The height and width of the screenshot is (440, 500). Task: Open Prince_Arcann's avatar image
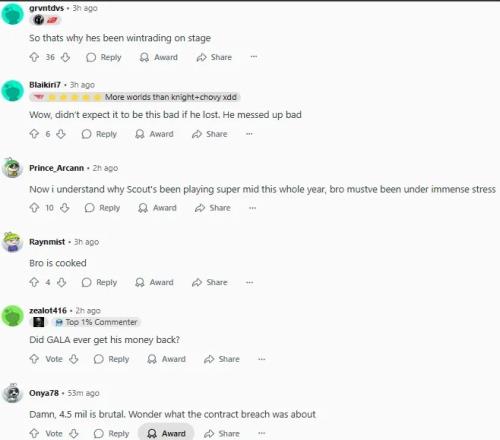coord(13,168)
